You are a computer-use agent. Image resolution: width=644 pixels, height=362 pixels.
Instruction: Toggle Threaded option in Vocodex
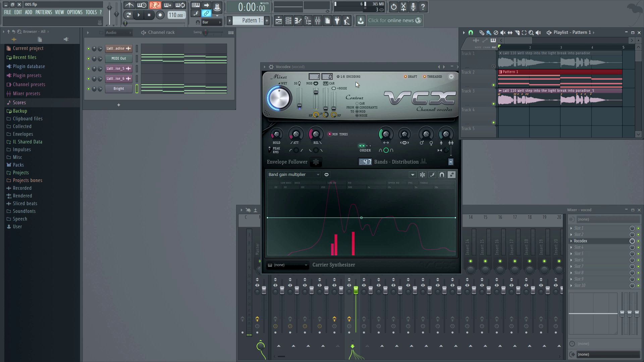425,77
